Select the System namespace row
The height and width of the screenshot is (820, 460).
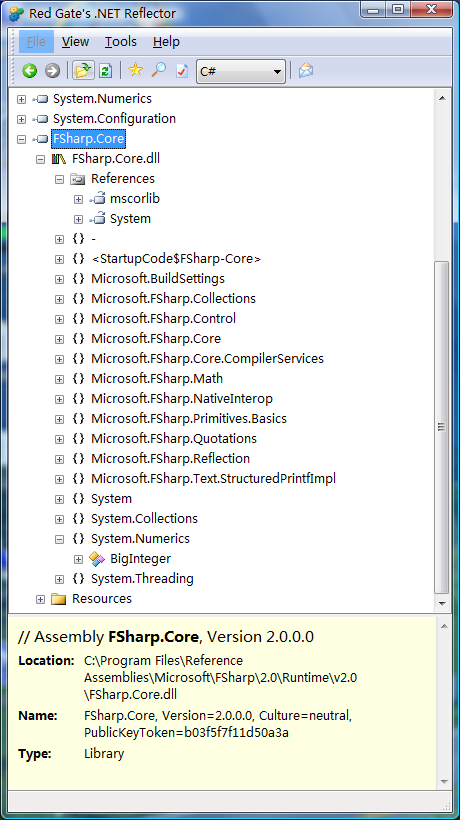(x=111, y=499)
